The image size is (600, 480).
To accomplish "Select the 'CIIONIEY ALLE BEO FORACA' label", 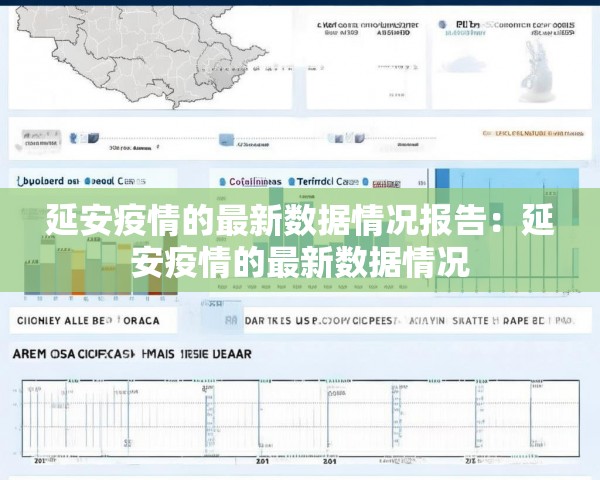I will coord(88,321).
